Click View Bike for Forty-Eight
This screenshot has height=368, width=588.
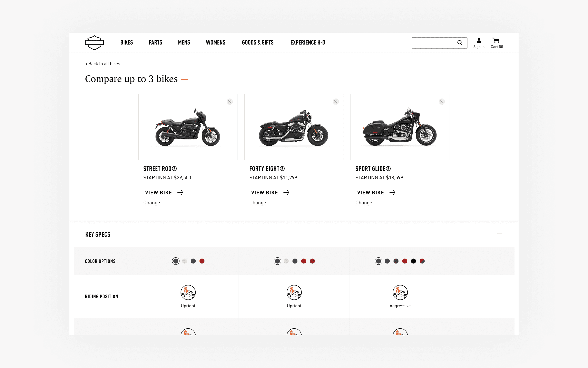tap(270, 193)
